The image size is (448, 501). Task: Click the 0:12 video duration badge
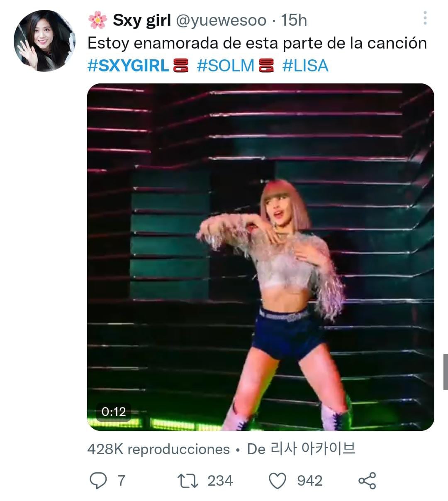tap(114, 411)
